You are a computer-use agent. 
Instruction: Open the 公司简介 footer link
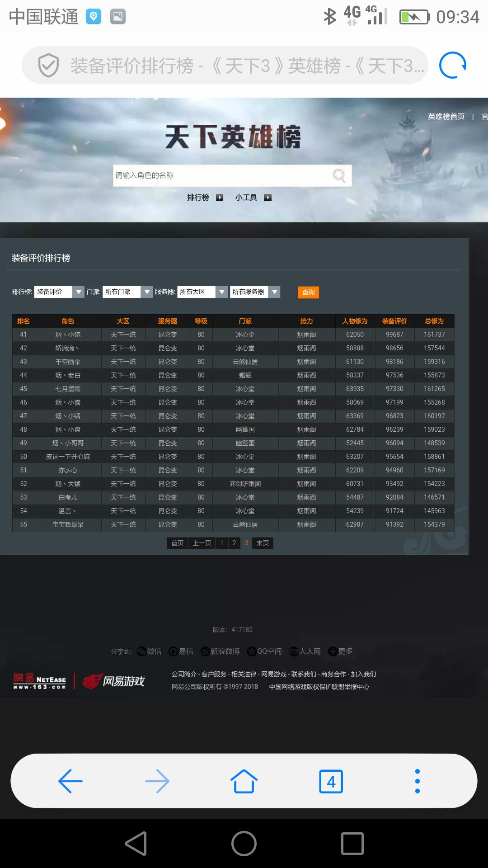[x=184, y=674]
